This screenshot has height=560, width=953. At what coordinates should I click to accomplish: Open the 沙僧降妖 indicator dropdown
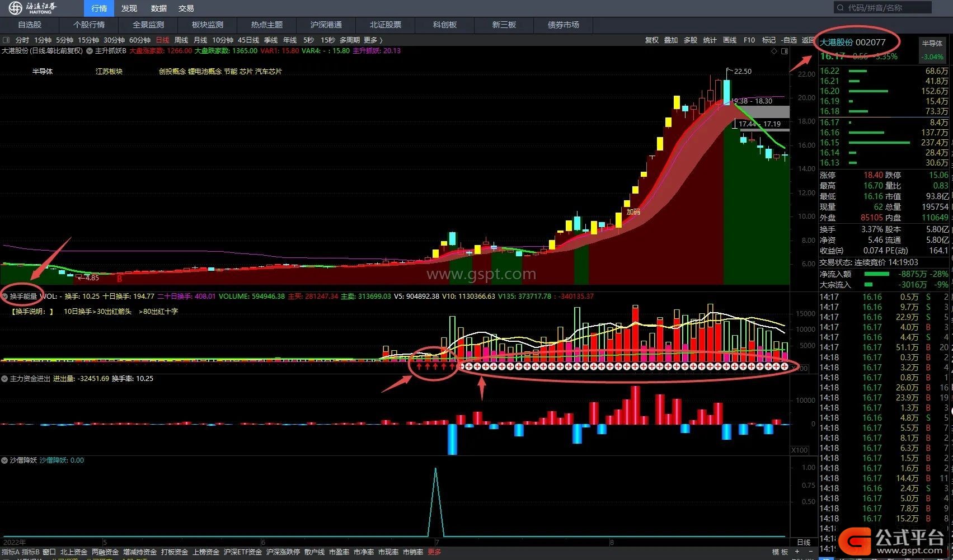(4, 460)
